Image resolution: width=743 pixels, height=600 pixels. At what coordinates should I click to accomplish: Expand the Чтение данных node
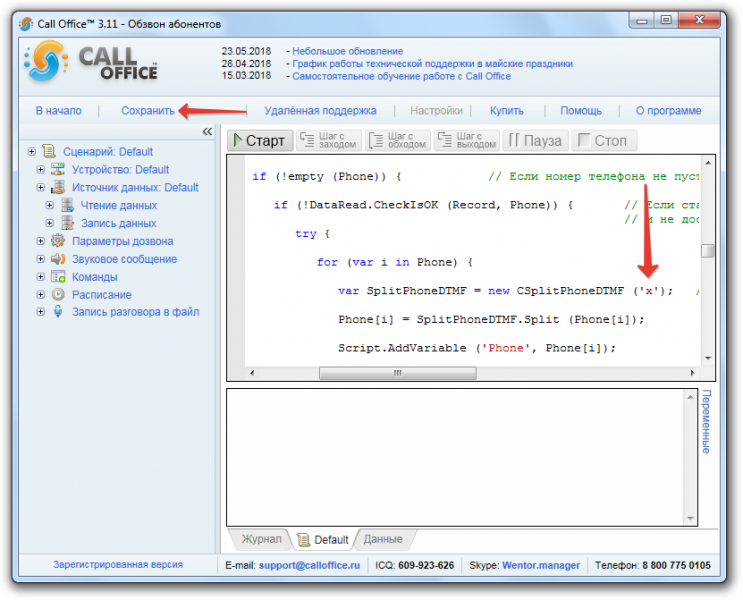click(x=50, y=205)
